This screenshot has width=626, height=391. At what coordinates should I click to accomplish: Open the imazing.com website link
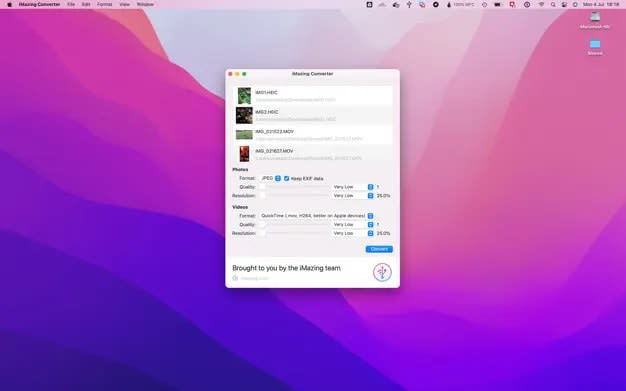click(x=254, y=278)
